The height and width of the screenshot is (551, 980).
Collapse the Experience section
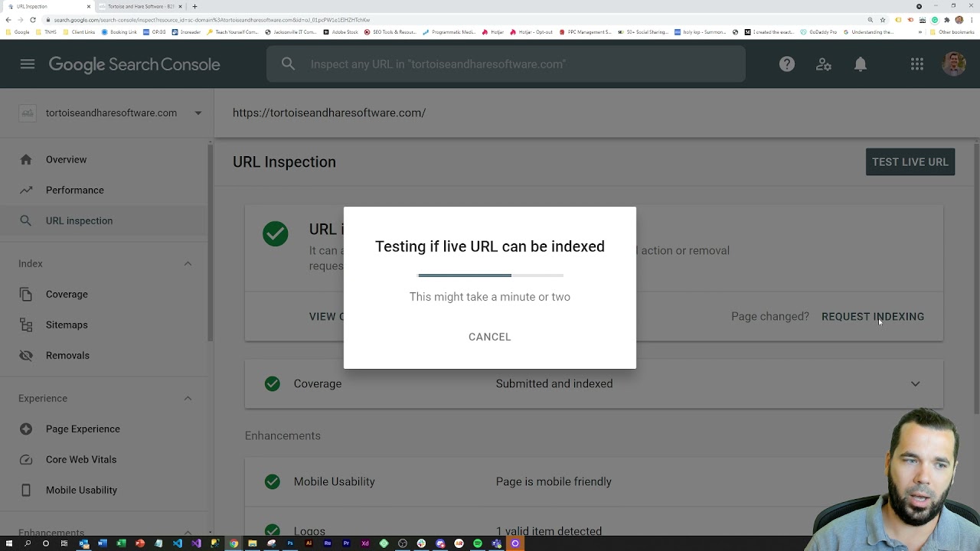click(x=188, y=398)
